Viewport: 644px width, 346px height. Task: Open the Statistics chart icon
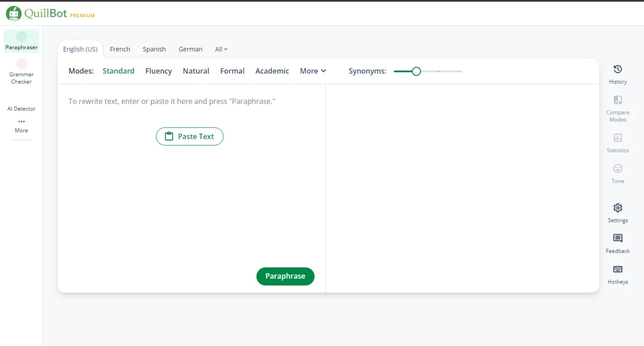618,137
